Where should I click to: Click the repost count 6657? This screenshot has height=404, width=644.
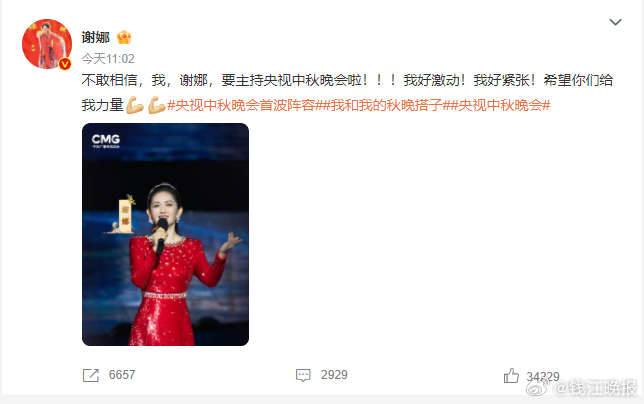(x=122, y=375)
